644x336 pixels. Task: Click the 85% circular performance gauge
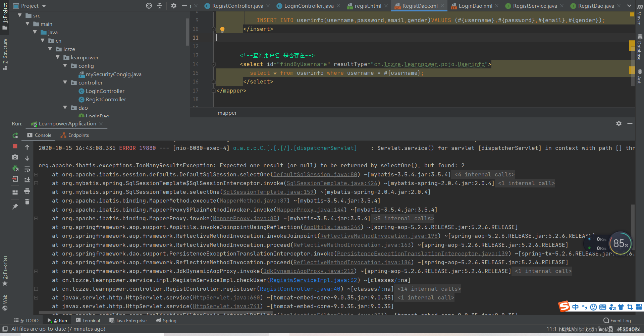pyautogui.click(x=620, y=243)
